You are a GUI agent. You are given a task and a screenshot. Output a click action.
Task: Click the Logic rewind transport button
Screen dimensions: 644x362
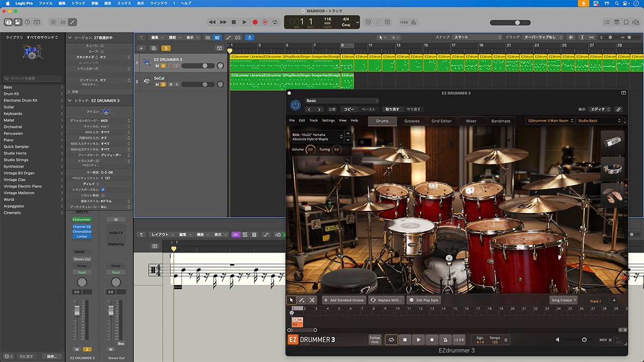(x=212, y=22)
